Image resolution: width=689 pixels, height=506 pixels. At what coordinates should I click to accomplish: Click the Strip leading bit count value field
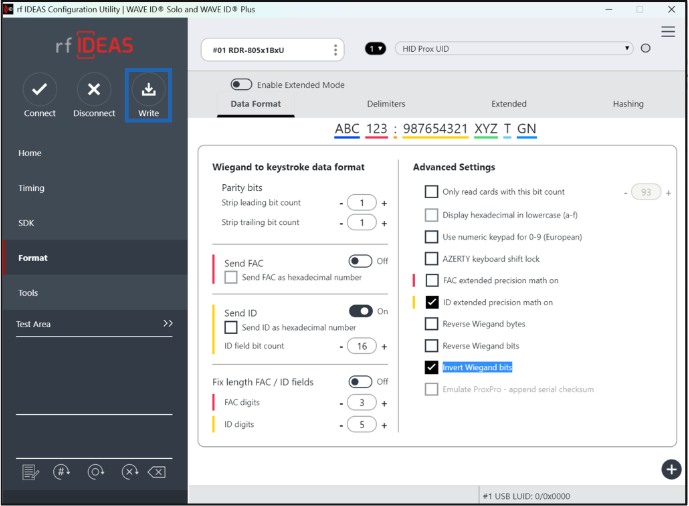[x=362, y=203]
